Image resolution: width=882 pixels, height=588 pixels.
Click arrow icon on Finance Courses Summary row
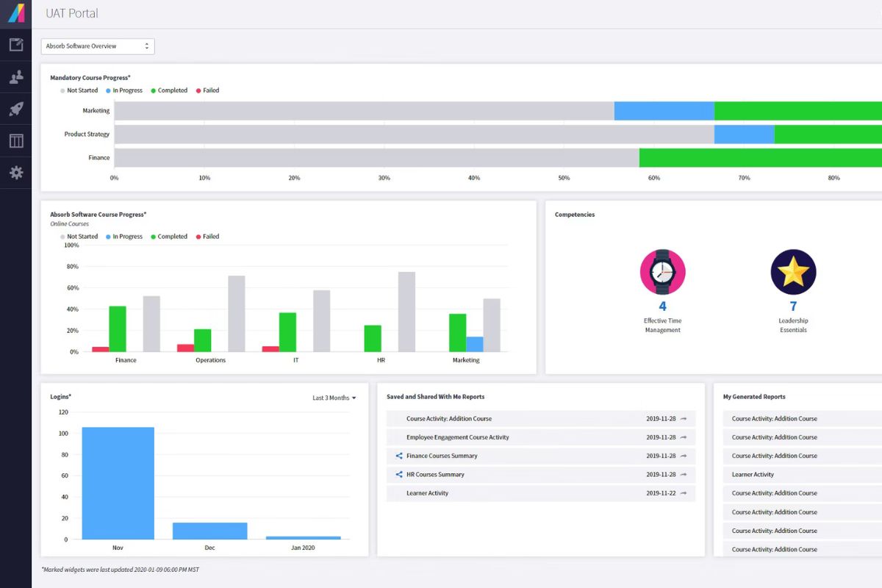click(684, 456)
